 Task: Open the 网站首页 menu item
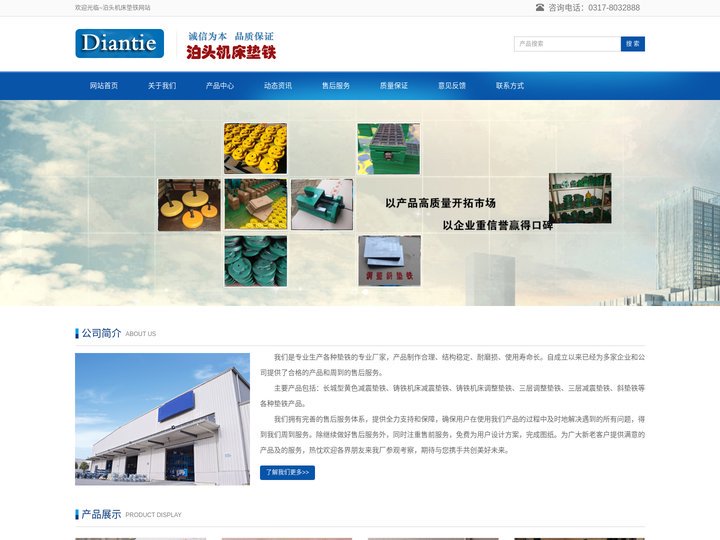[x=104, y=86]
